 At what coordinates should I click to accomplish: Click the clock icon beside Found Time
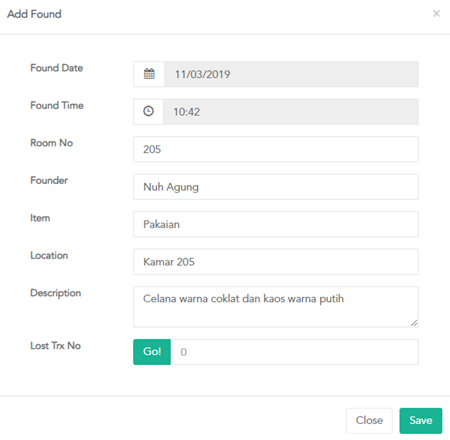148,111
